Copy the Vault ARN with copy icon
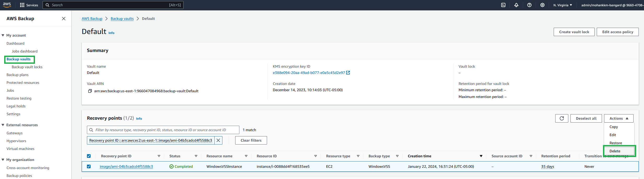 click(90, 91)
